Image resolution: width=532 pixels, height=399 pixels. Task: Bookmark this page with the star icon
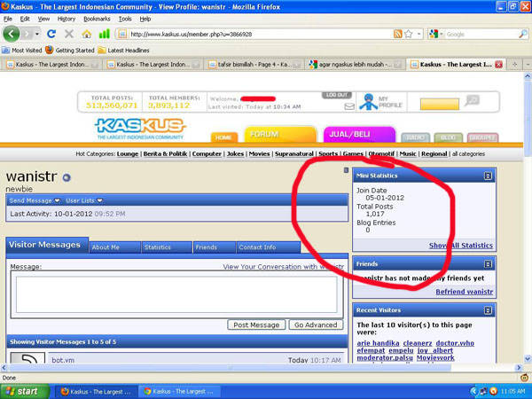click(409, 34)
